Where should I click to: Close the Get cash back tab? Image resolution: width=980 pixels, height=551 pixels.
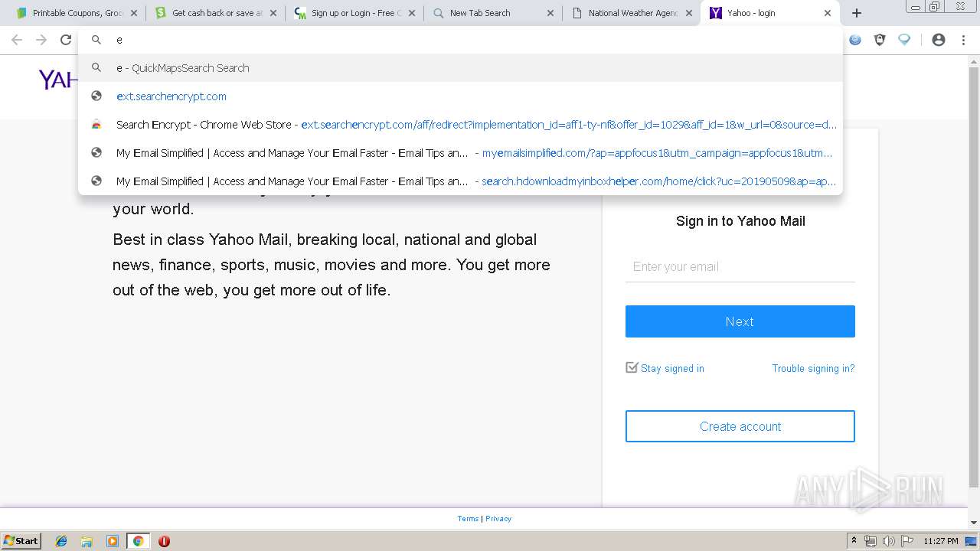pos(273,13)
